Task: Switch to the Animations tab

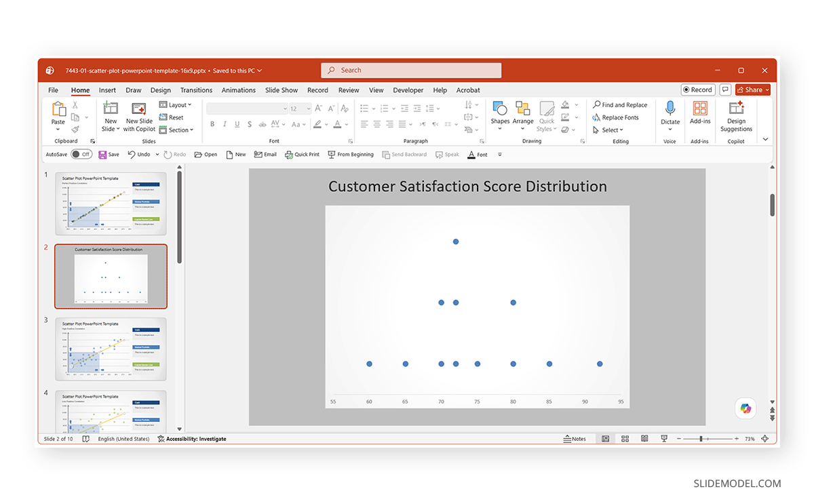Action: 239,90
